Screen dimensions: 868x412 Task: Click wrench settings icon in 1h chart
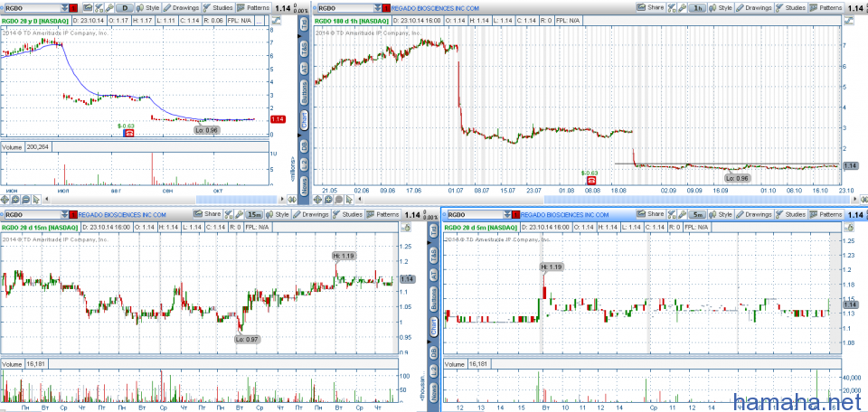coord(682,8)
